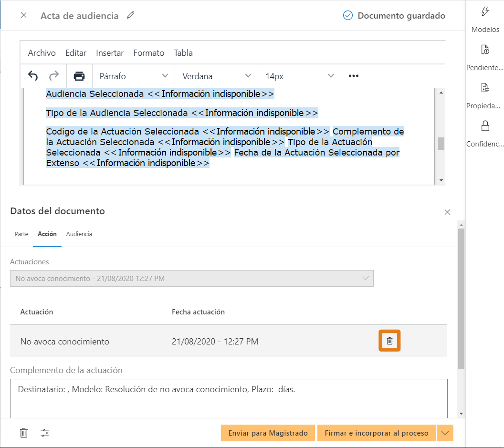Viewport: 504px width, 448px height.
Task: Click the Fecha actuación column header
Action: click(x=198, y=312)
